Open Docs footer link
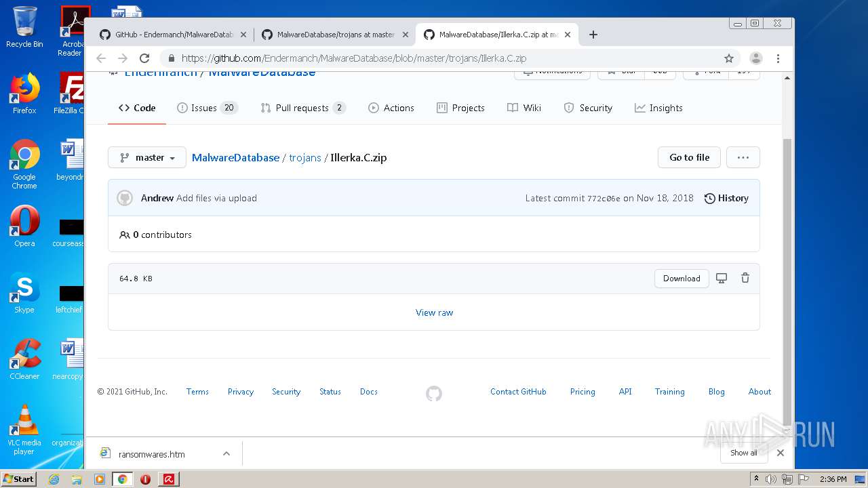The height and width of the screenshot is (488, 868). coord(369,392)
